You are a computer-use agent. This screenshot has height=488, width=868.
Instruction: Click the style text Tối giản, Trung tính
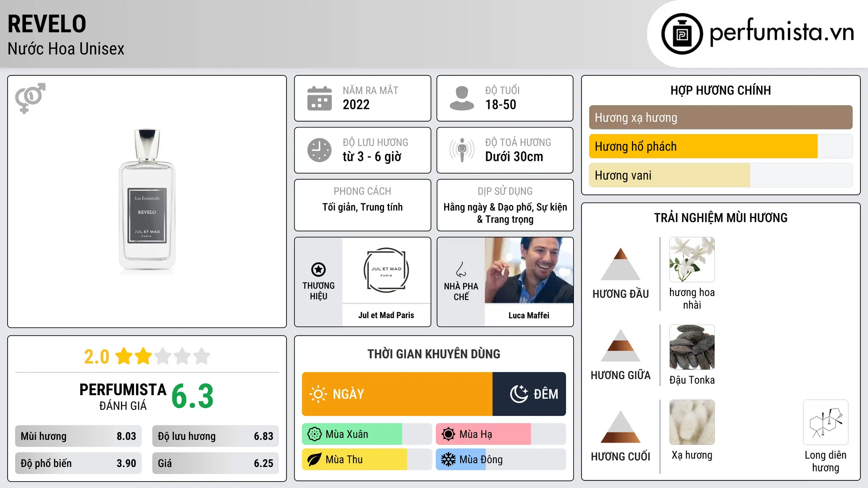tap(362, 207)
